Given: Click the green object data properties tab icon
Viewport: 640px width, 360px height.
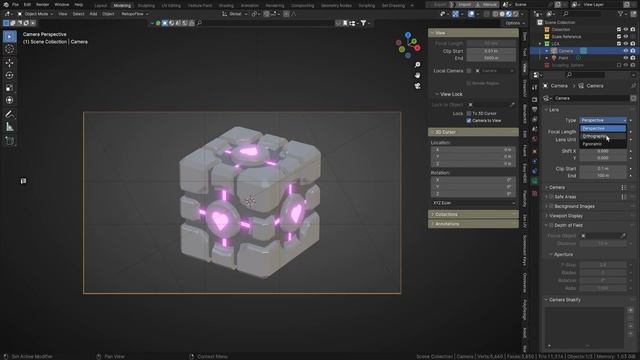Looking at the screenshot, I should coord(535,180).
